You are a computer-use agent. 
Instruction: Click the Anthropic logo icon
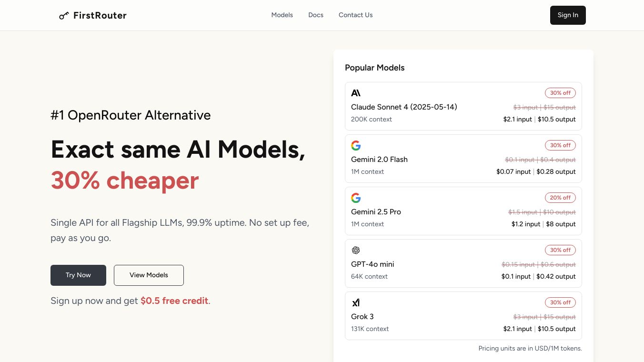point(356,93)
